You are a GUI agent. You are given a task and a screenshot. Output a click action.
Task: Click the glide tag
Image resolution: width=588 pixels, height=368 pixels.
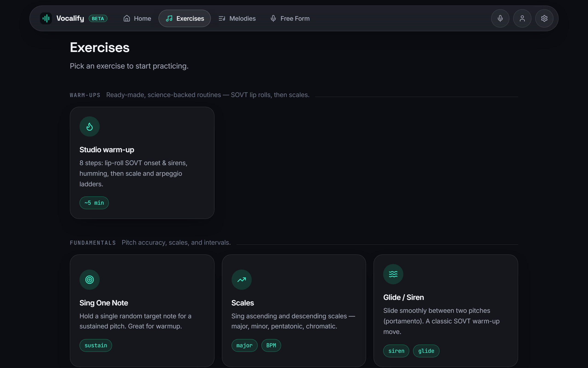pos(426,351)
